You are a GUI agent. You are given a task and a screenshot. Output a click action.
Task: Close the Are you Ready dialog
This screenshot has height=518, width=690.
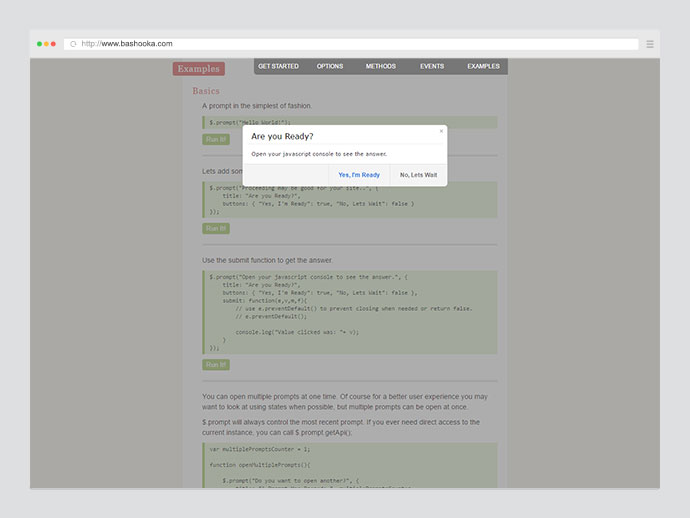point(441,131)
